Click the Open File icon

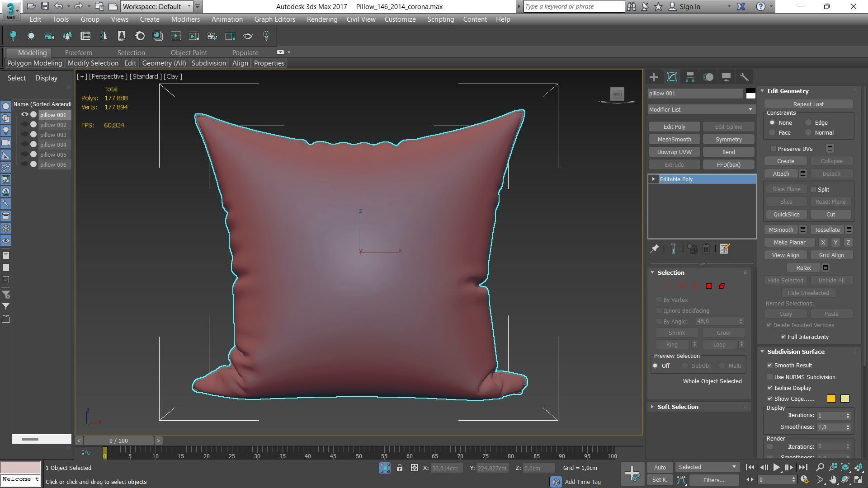[31, 6]
